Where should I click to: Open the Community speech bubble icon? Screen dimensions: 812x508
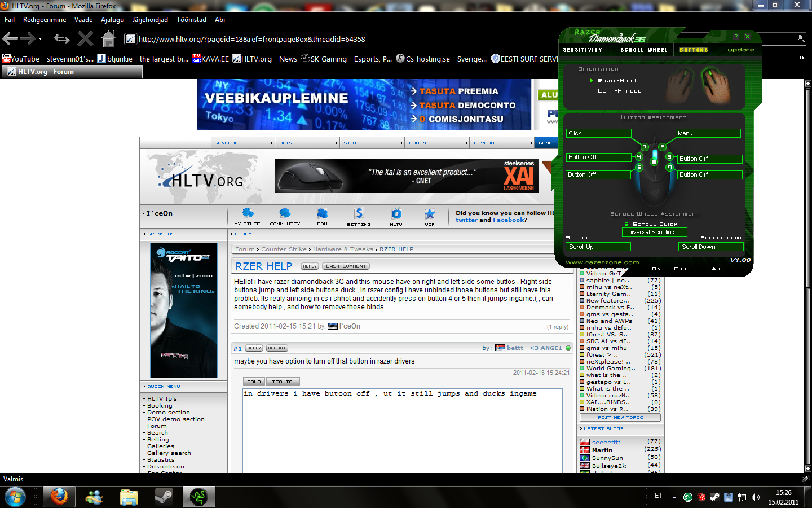click(285, 213)
